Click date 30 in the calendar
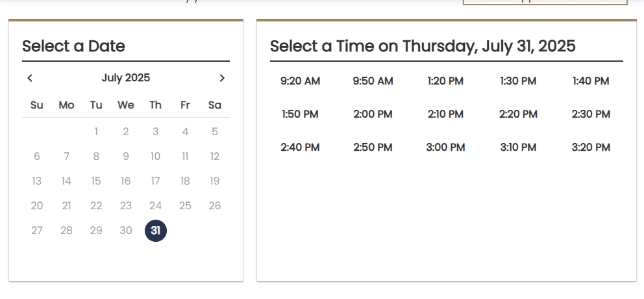 click(126, 231)
